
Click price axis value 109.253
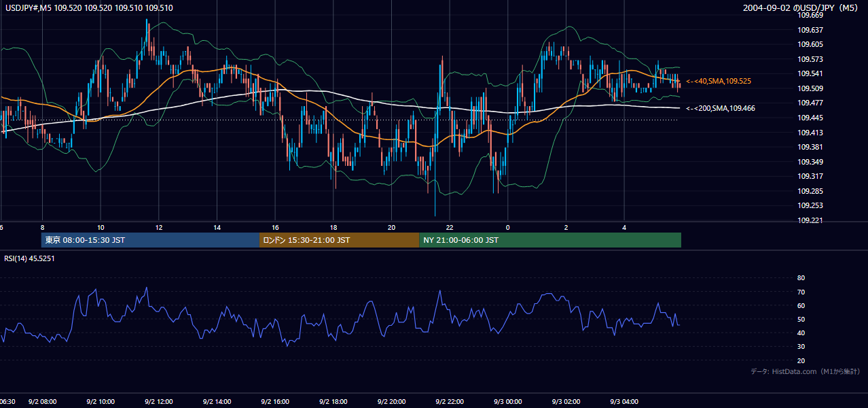pyautogui.click(x=810, y=205)
